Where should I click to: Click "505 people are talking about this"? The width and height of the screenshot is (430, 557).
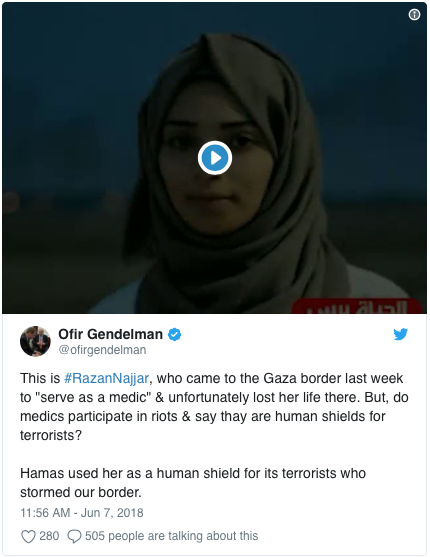pos(171,536)
